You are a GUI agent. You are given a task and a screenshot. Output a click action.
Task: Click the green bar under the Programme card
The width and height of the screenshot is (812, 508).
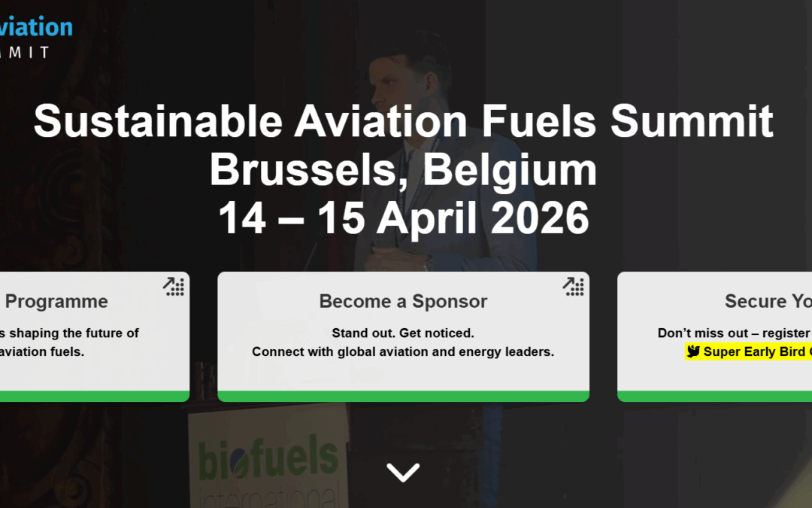pyautogui.click(x=94, y=395)
